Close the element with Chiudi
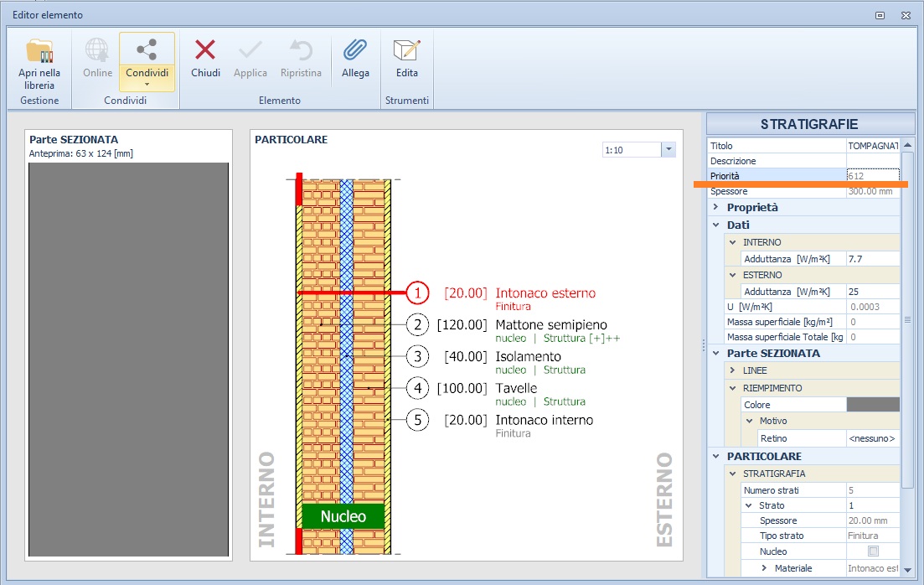924x585 pixels. pos(205,57)
